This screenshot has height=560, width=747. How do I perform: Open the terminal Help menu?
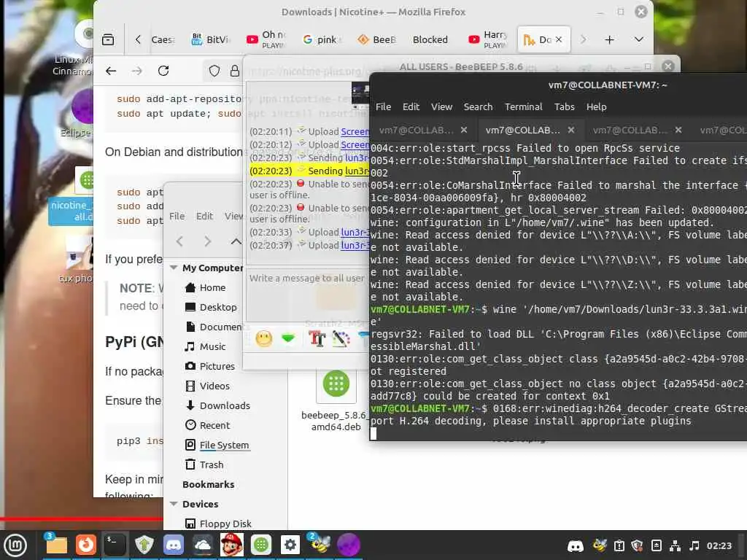click(x=596, y=106)
